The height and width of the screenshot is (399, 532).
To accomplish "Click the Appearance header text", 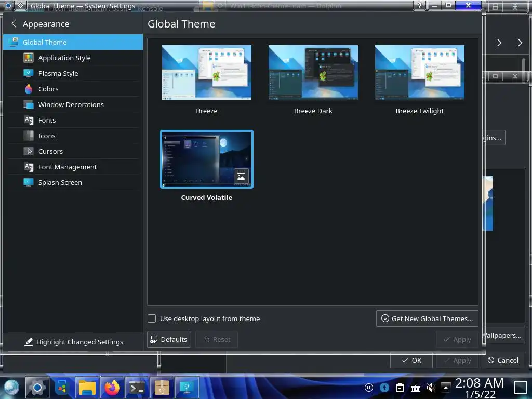I will tap(46, 24).
